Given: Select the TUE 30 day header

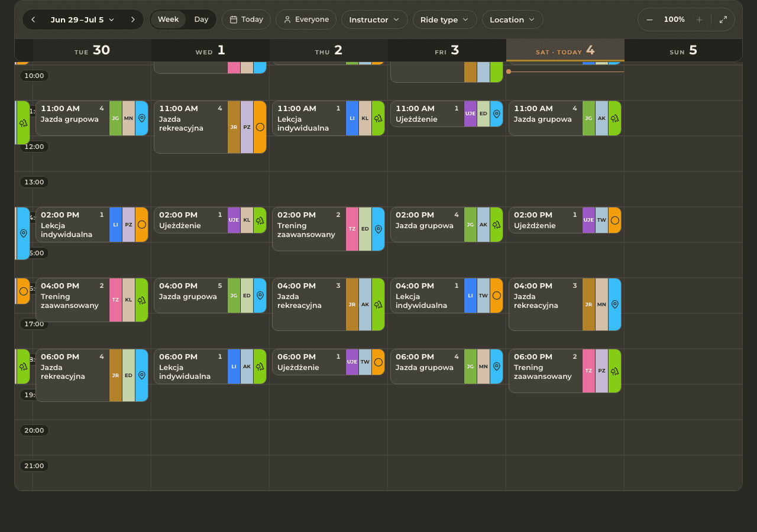Looking at the screenshot, I should coord(92,50).
